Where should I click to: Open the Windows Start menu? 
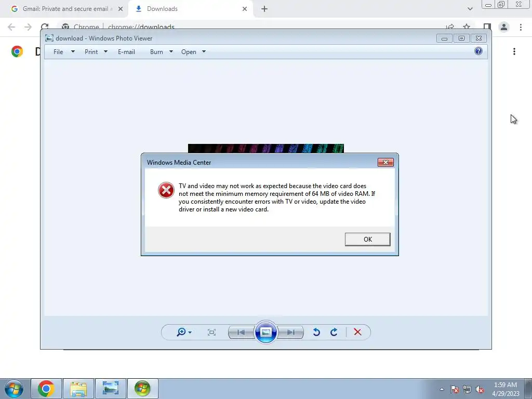tap(14, 389)
